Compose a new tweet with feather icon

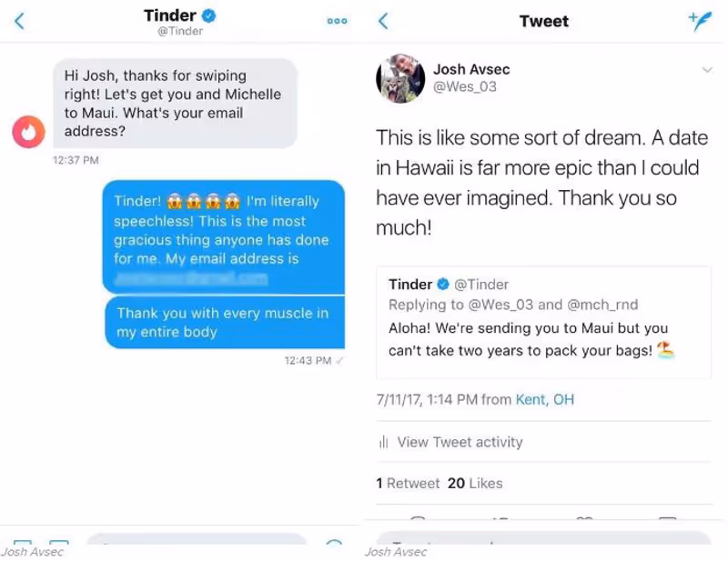point(700,22)
